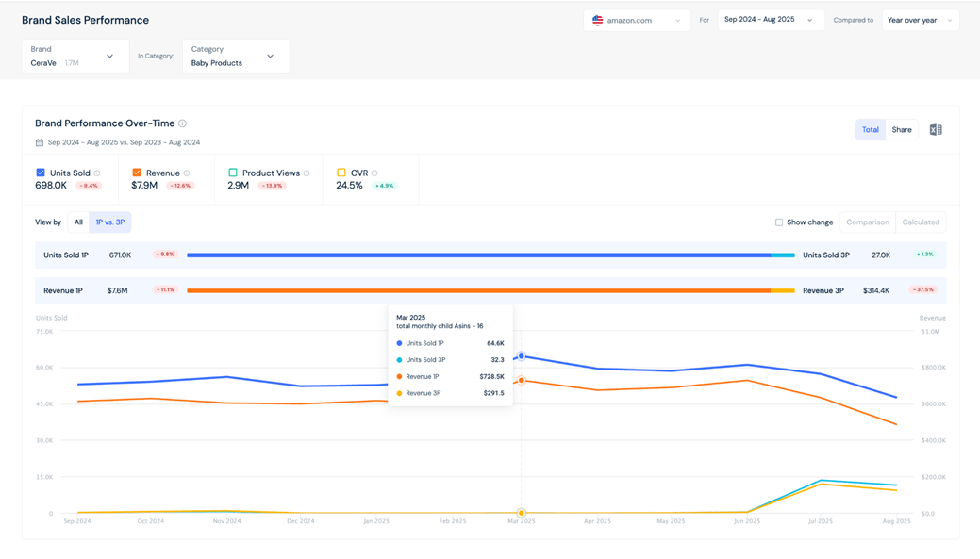Switch to the Share tab
The image size is (980, 559).
[x=902, y=130]
